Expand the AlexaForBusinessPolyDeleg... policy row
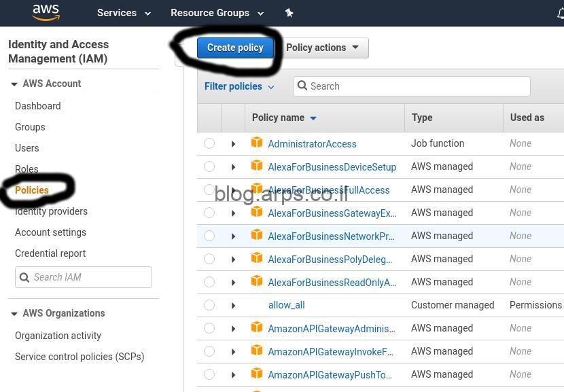 click(x=234, y=260)
